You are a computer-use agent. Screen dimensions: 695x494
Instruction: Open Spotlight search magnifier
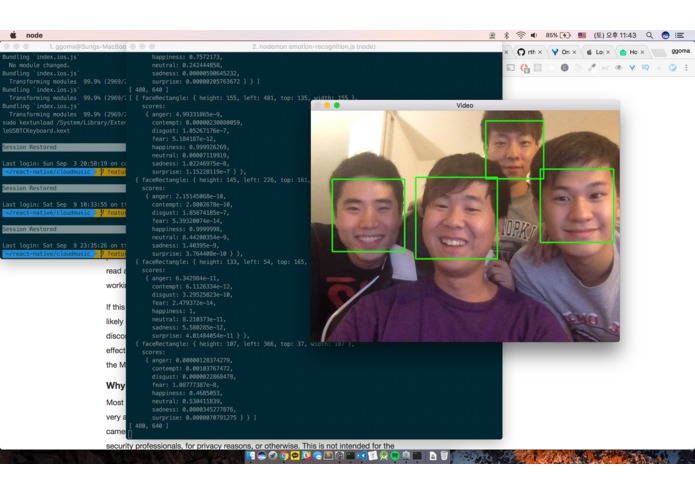click(649, 35)
